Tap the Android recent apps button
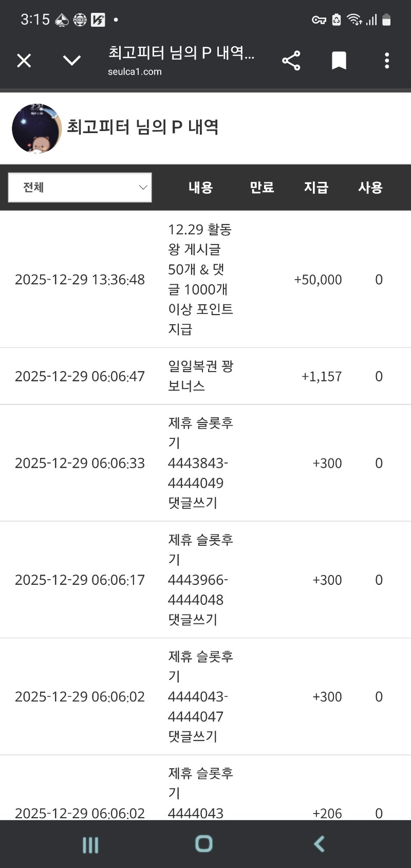411x868 pixels. tap(90, 844)
